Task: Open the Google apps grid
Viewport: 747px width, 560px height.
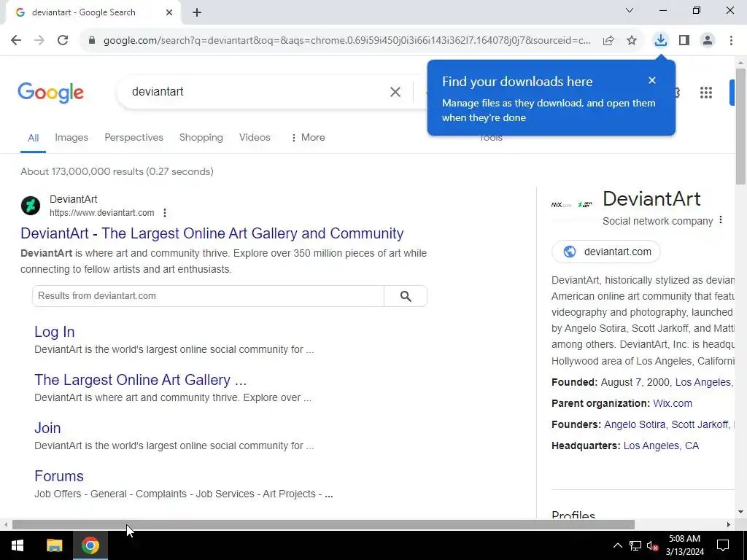Action: (706, 93)
